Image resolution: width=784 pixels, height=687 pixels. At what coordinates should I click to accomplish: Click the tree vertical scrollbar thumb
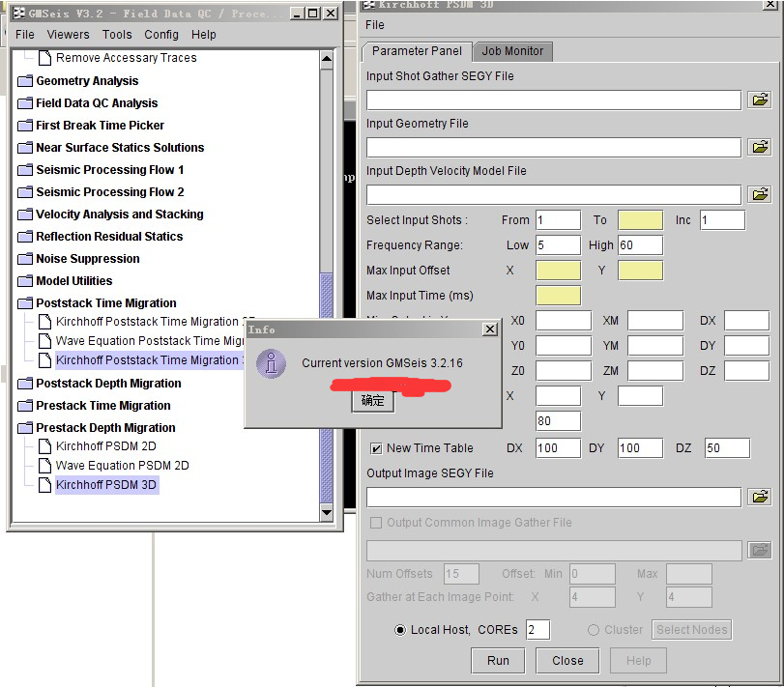[x=327, y=387]
